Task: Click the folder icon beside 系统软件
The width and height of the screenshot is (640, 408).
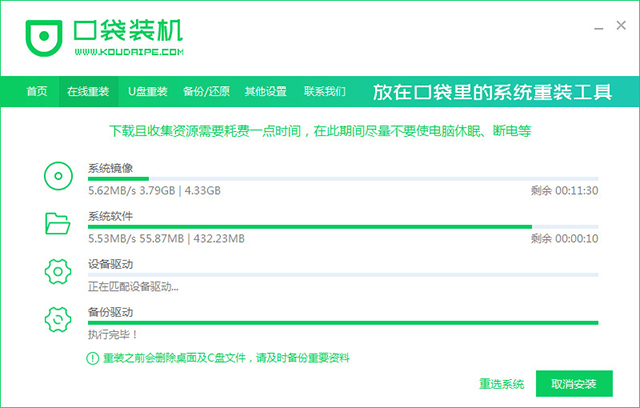Action: tap(58, 224)
